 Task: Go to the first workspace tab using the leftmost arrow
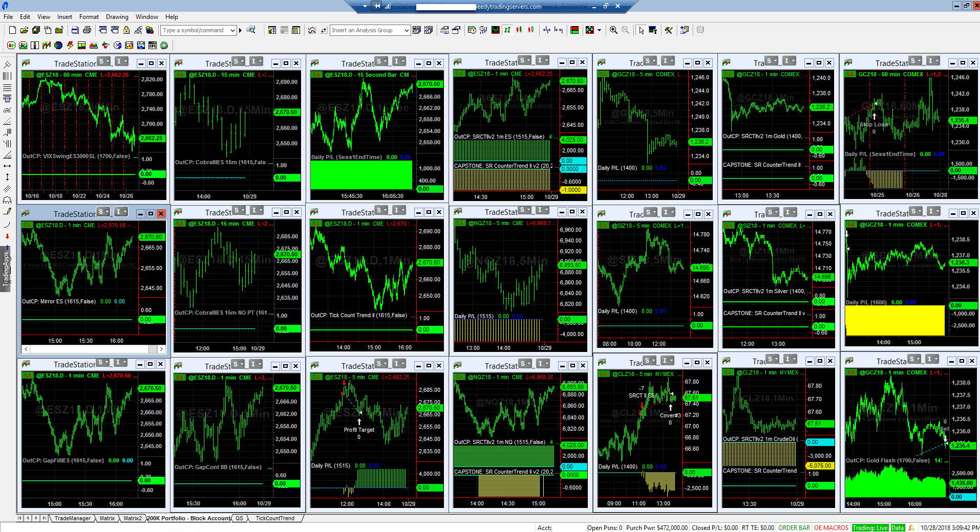pos(20,518)
